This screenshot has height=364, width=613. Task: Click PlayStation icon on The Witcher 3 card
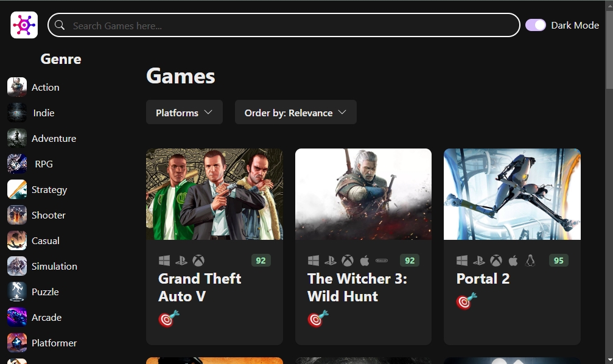(331, 261)
